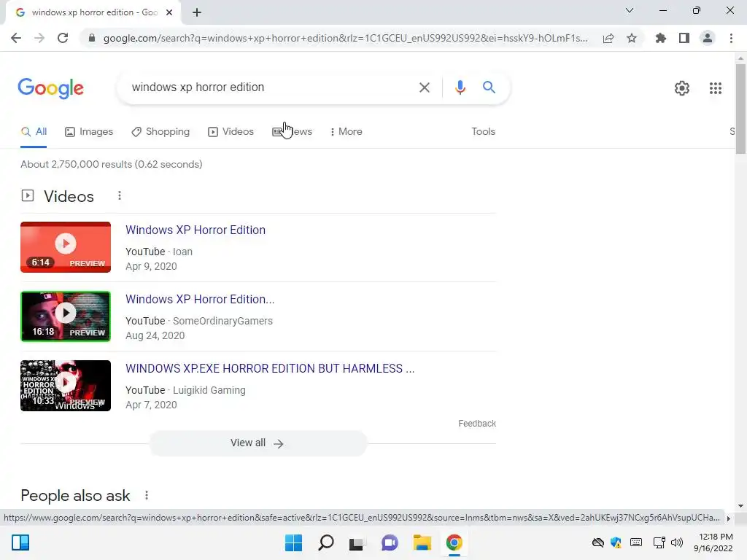Switch to the Videos tab
The width and height of the screenshot is (747, 560).
point(231,132)
